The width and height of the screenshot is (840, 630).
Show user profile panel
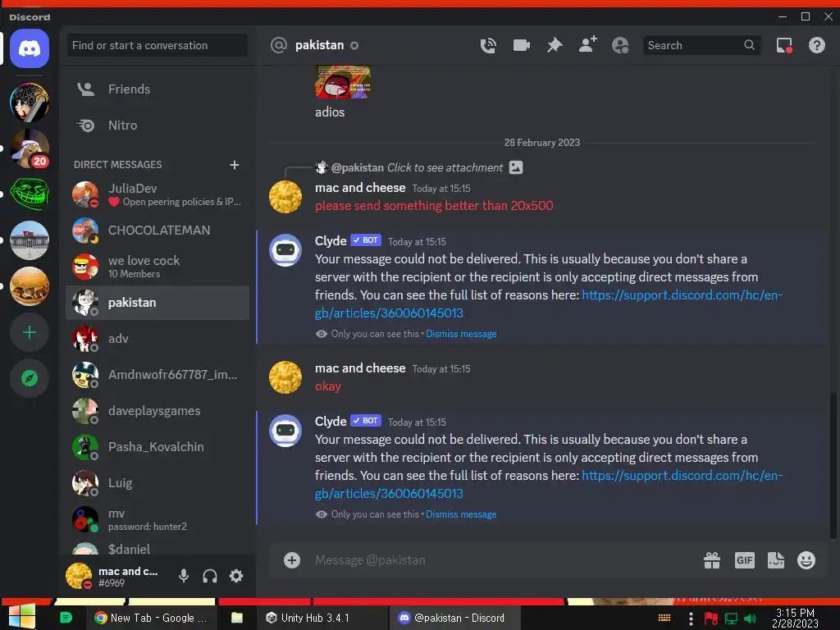pyautogui.click(x=620, y=46)
